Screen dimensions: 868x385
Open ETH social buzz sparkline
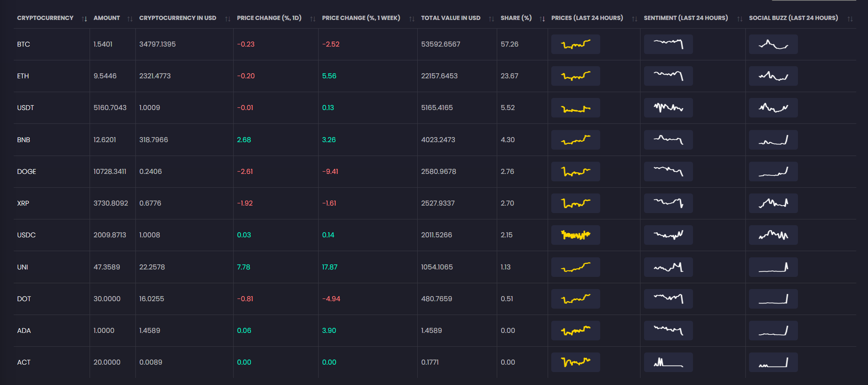tap(773, 76)
